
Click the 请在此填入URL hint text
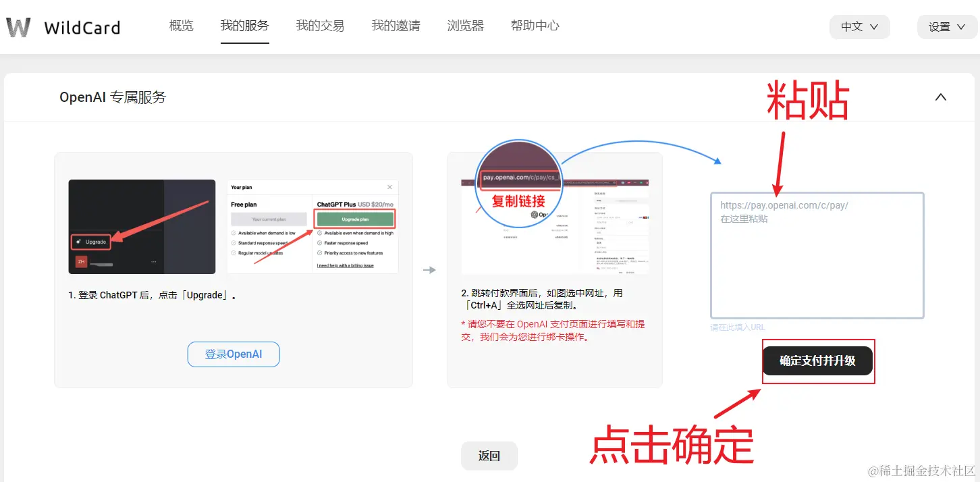point(738,327)
